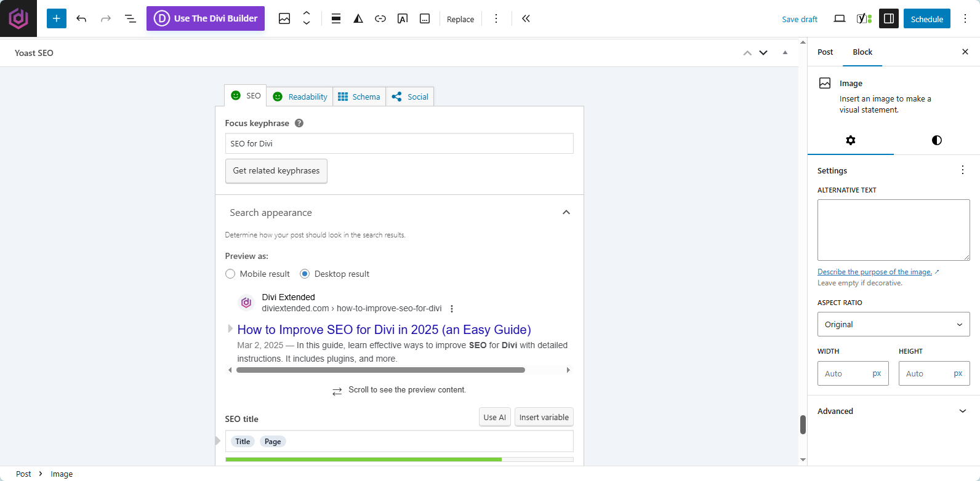Show help for Focus keyphrase

click(299, 123)
